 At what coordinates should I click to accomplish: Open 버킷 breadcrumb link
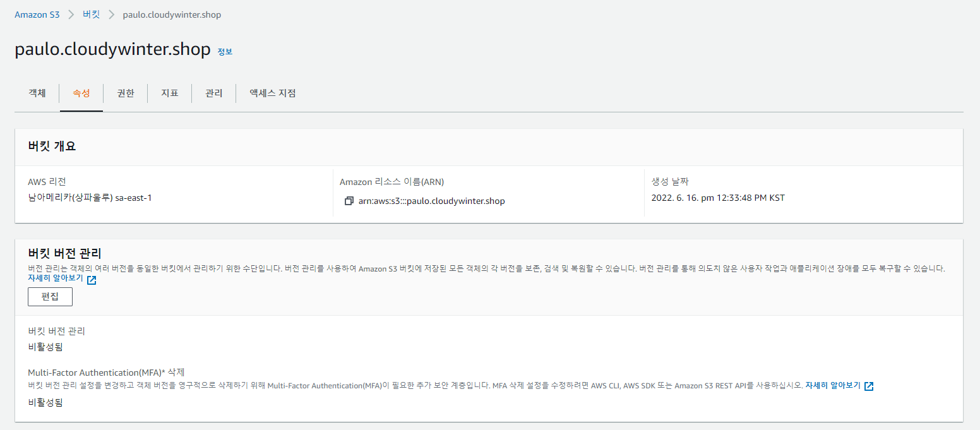click(92, 15)
